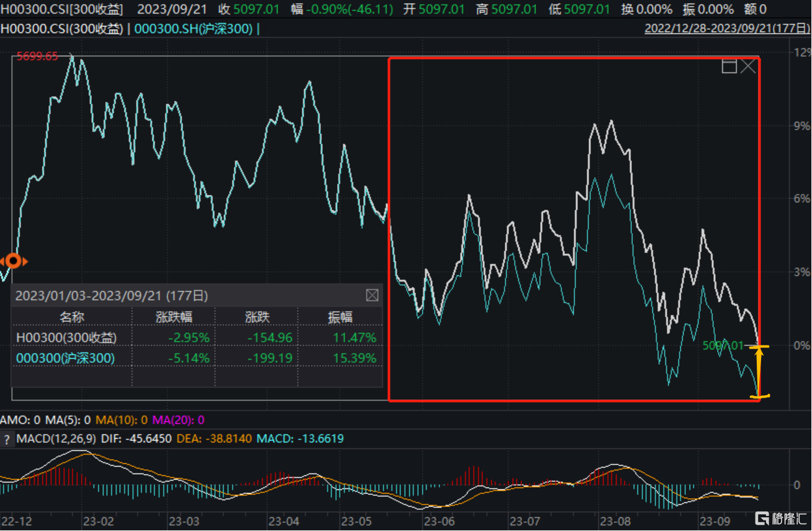Click 11.47% amplitude cell
Screen dimensions: 812x531
356,337
